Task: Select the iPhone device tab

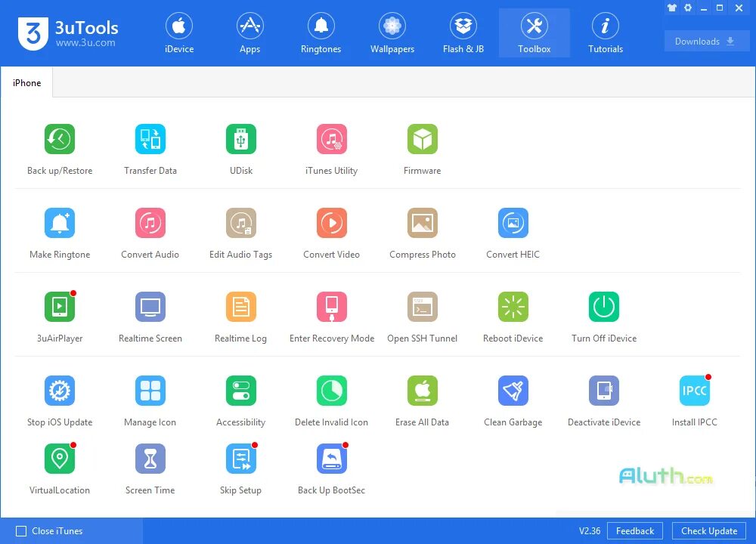Action: coord(26,83)
